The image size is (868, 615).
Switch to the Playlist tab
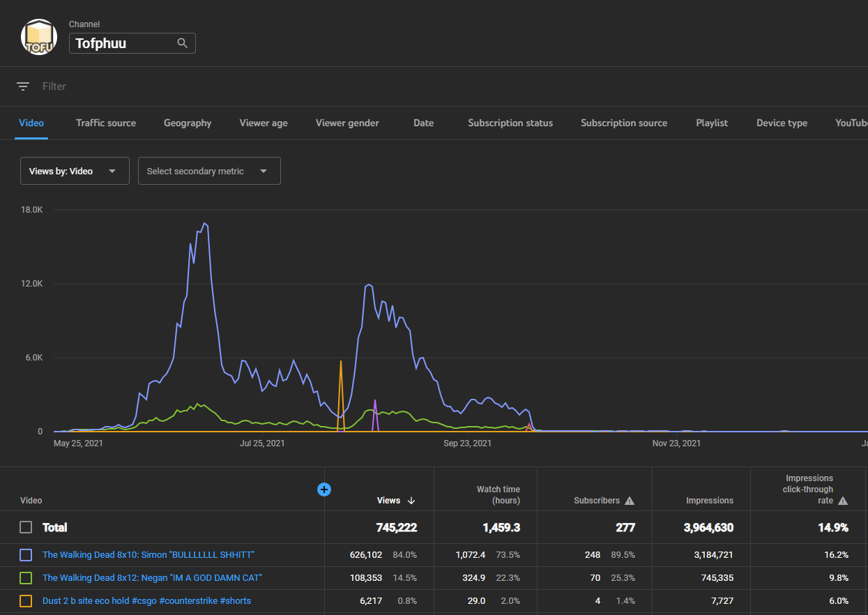point(712,123)
